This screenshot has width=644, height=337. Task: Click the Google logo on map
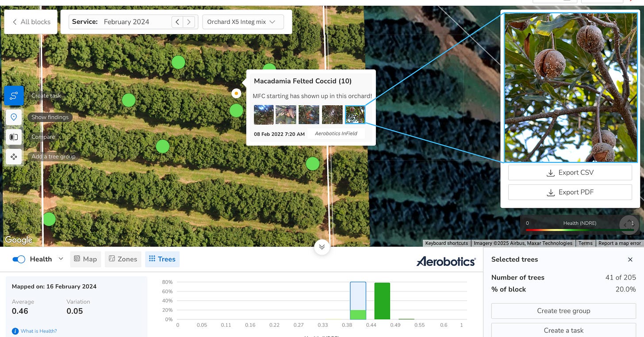tap(19, 240)
